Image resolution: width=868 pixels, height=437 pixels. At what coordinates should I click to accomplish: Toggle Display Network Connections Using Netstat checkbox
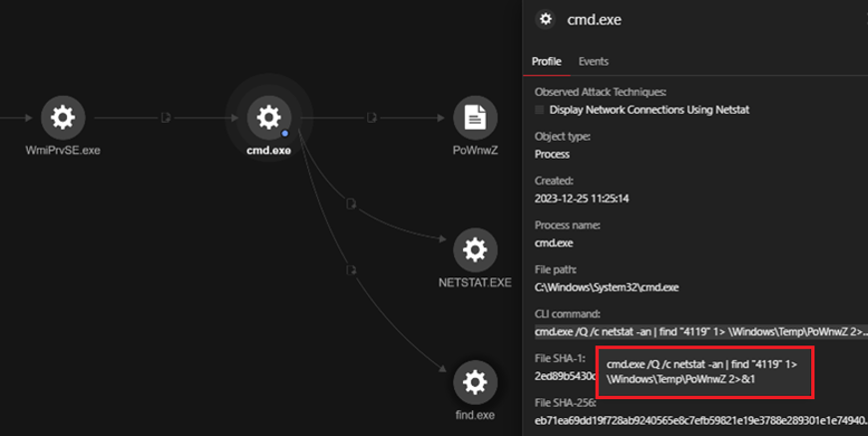(540, 110)
